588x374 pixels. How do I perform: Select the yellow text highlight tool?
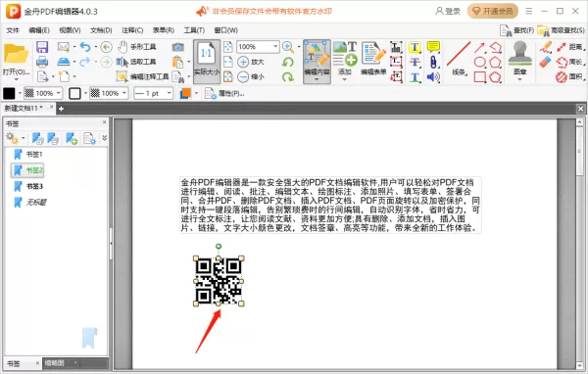(415, 47)
